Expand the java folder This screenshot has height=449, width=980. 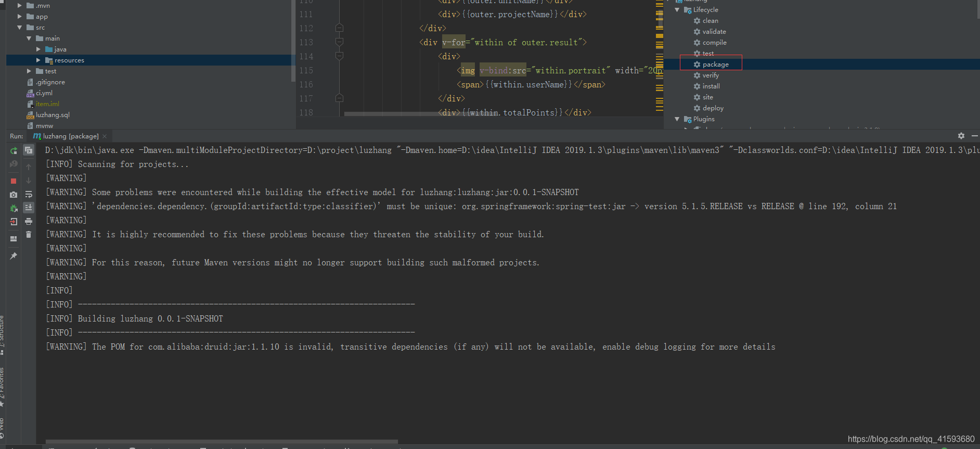click(x=38, y=49)
